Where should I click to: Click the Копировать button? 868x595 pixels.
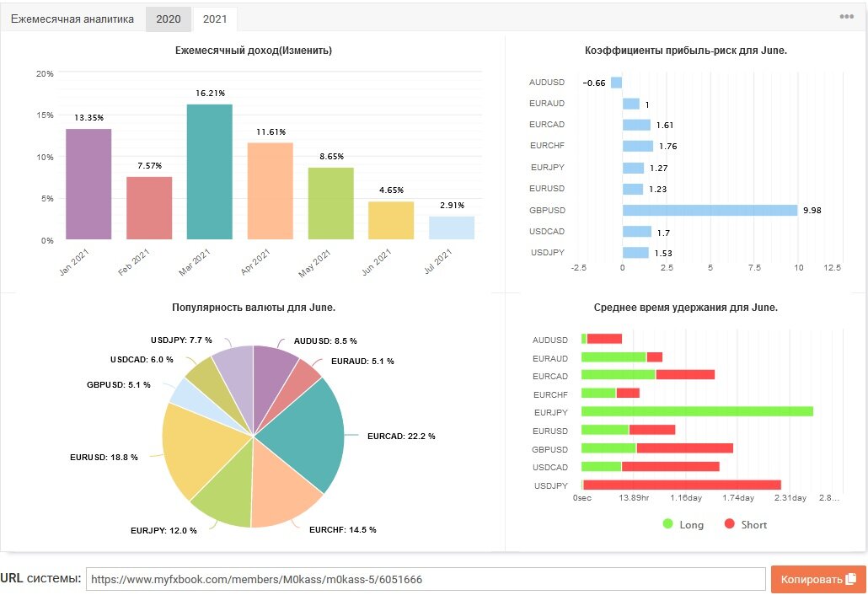pyautogui.click(x=818, y=579)
